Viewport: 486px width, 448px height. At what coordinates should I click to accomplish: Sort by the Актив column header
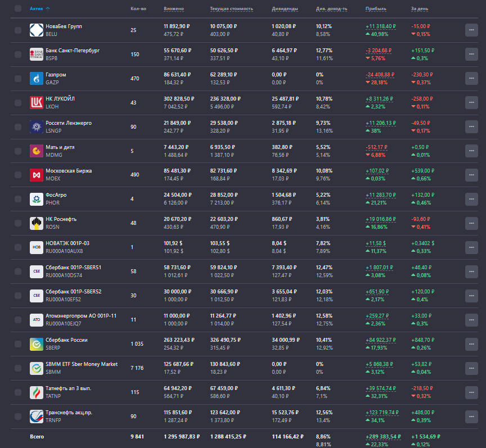(x=39, y=8)
